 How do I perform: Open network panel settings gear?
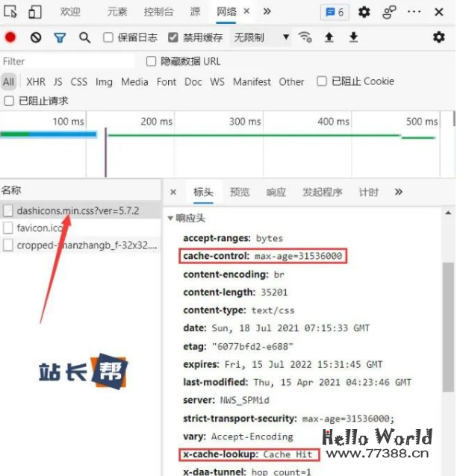(x=439, y=37)
